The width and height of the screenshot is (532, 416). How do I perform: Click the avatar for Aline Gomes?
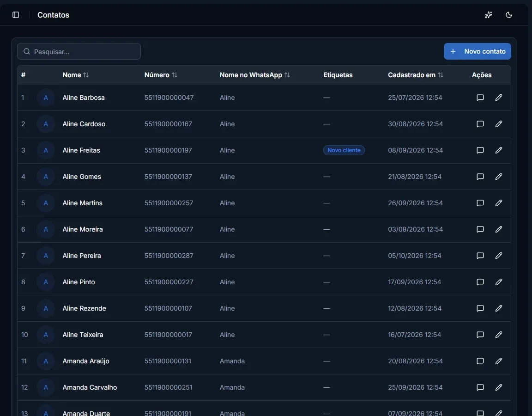pyautogui.click(x=46, y=177)
